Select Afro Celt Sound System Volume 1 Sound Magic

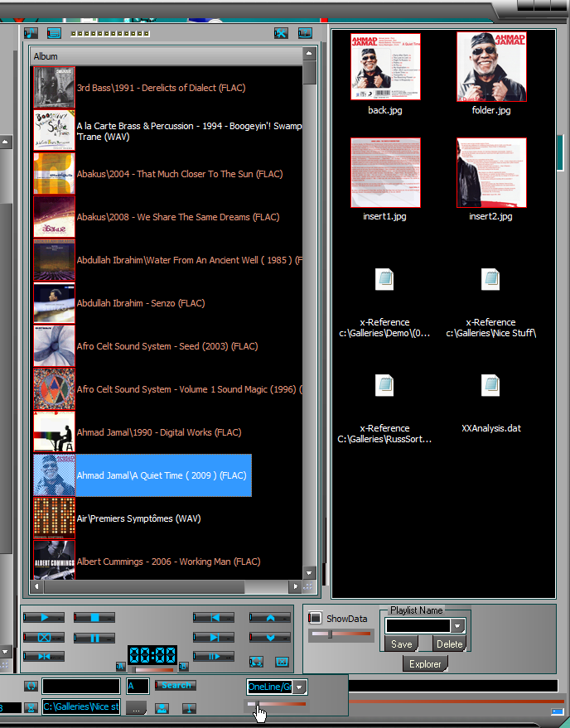[x=167, y=389]
